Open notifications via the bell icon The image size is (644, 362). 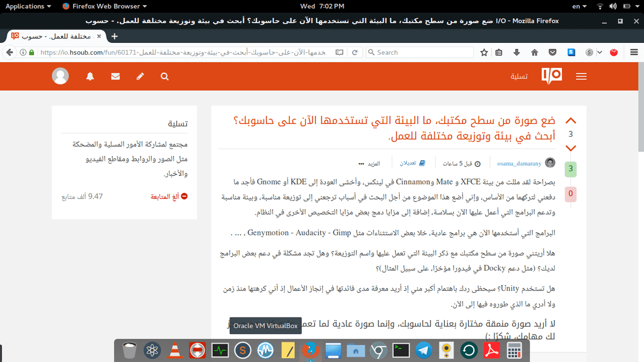[x=90, y=76]
